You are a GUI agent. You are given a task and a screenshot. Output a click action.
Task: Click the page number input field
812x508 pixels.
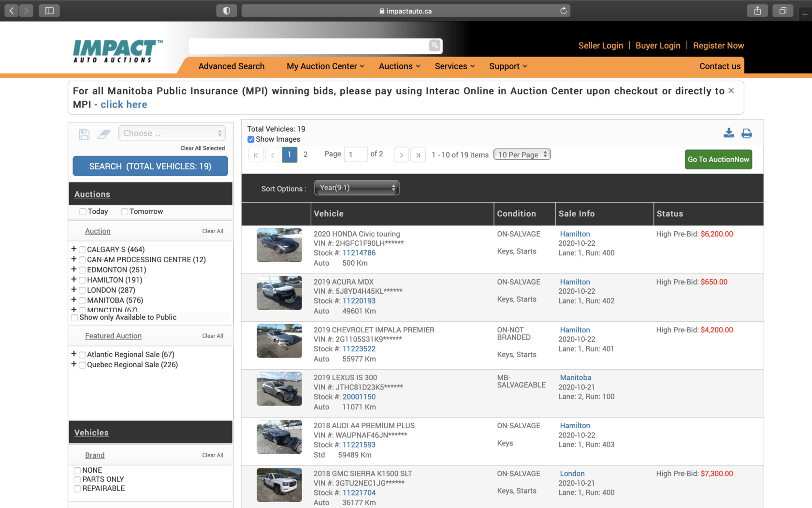point(356,154)
